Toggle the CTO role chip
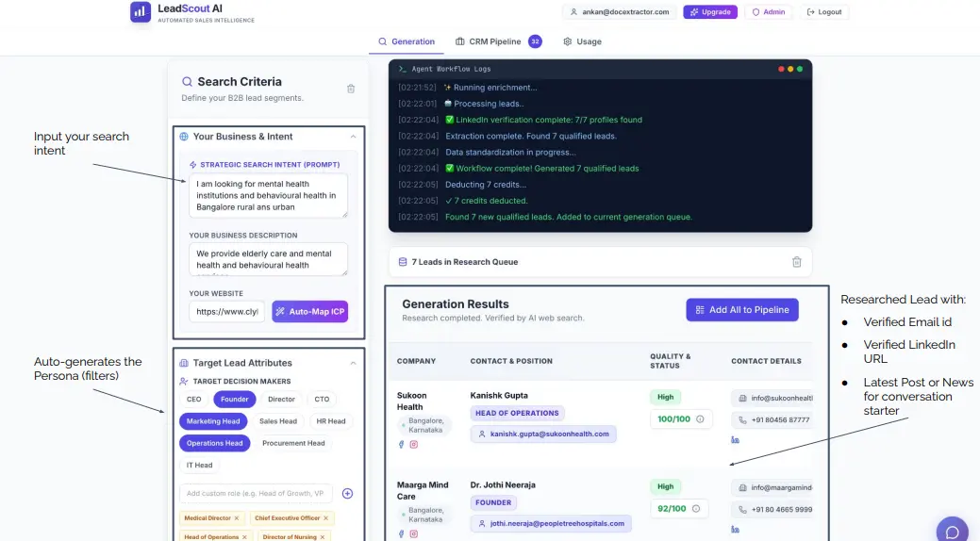980x541 pixels. pos(322,400)
